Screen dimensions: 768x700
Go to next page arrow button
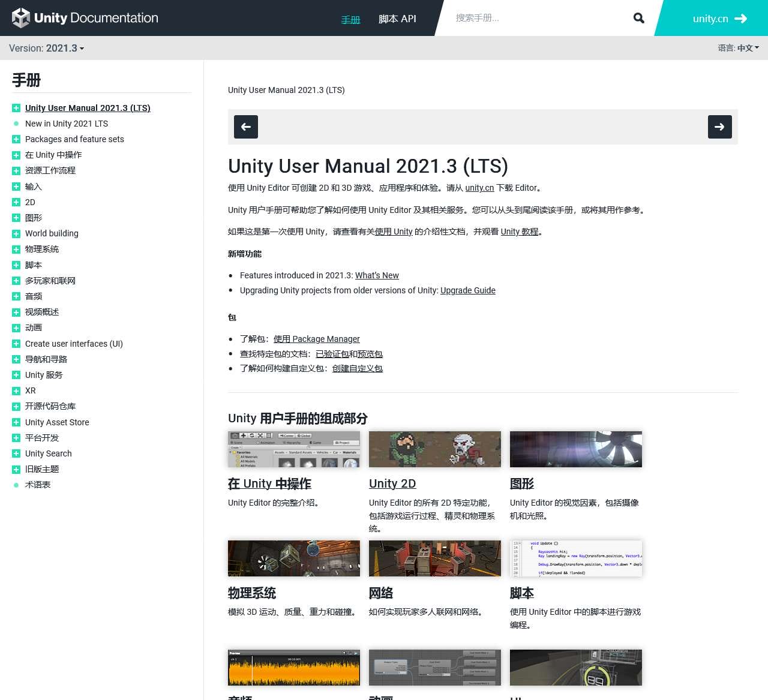click(x=719, y=127)
